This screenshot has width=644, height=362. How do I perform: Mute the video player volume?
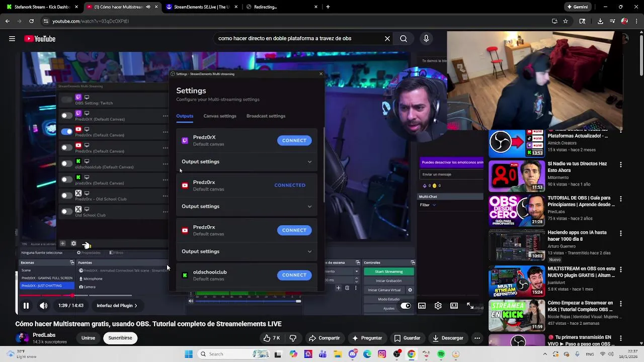[x=44, y=305]
